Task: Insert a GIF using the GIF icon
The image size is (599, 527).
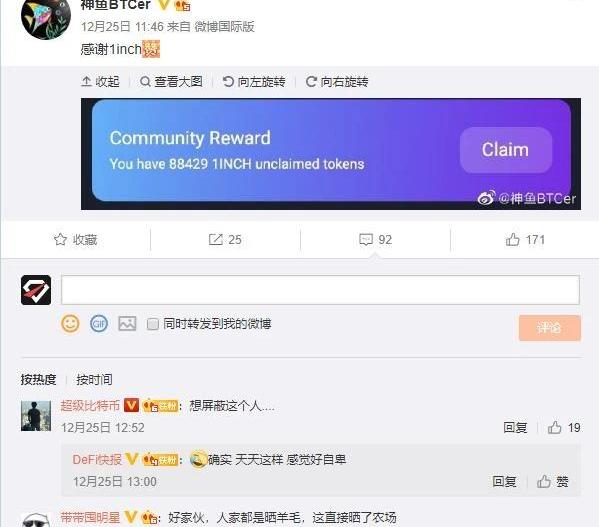Action: (99, 324)
